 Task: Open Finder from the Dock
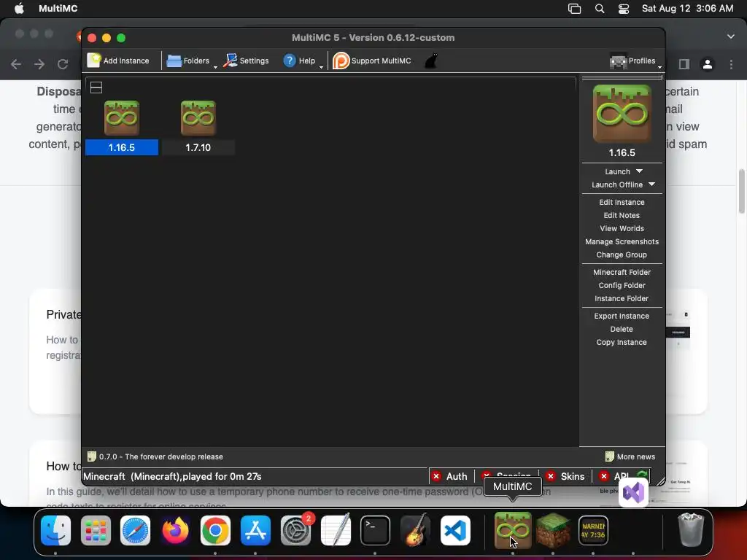click(55, 530)
